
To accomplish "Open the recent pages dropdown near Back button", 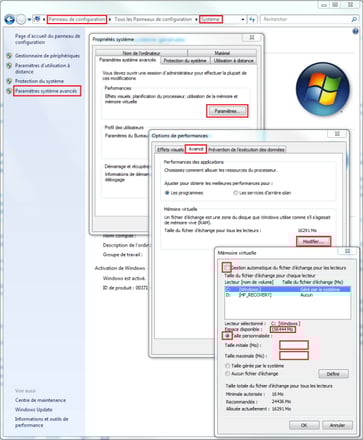I will tap(29, 20).
